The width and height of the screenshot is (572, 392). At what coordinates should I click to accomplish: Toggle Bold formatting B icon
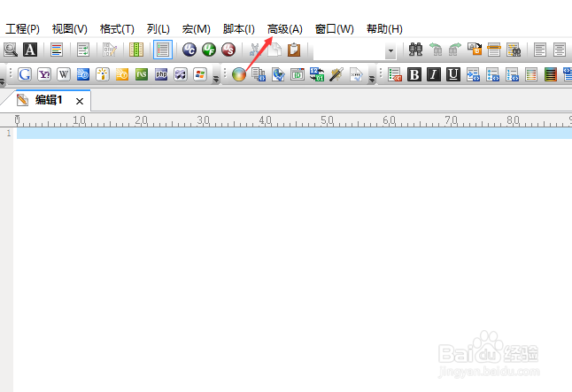point(414,74)
